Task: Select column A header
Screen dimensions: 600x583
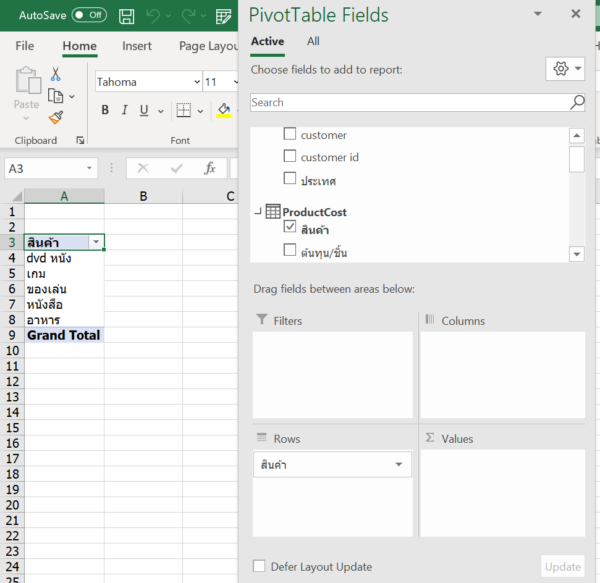Action: 64,196
